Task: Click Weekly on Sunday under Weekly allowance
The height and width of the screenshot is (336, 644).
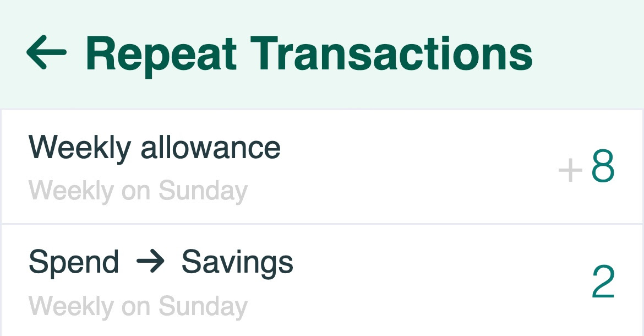Action: (138, 191)
